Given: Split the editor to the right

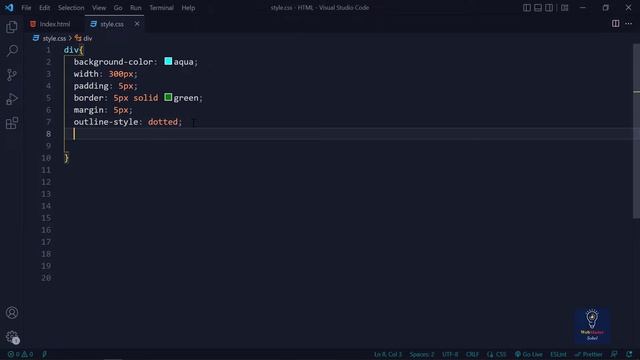Looking at the screenshot, I should coord(616,24).
